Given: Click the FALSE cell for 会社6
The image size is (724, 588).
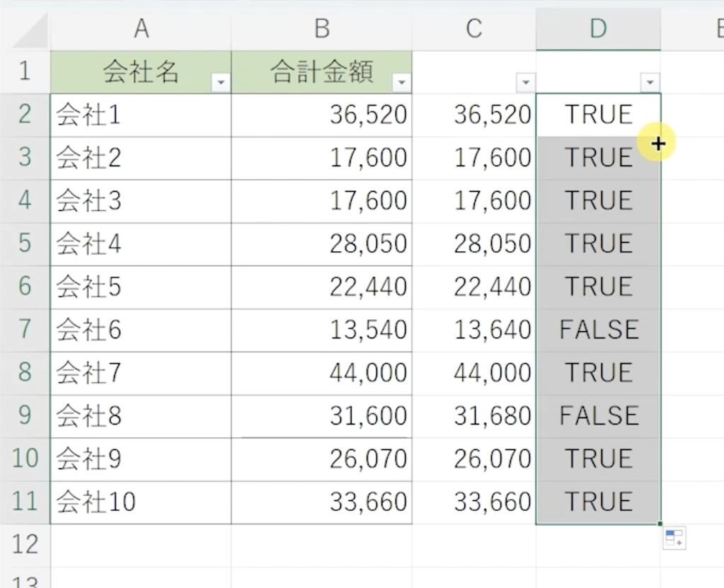Looking at the screenshot, I should [x=598, y=330].
